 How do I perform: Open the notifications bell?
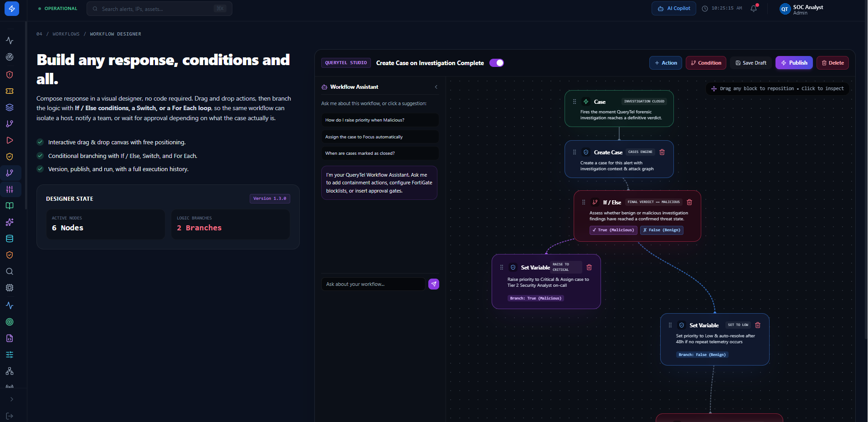point(754,8)
